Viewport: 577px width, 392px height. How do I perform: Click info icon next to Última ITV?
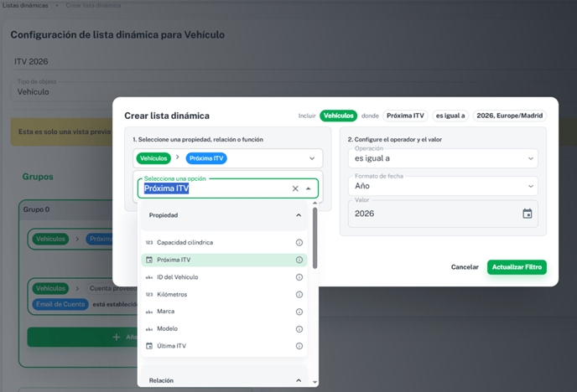pos(299,346)
